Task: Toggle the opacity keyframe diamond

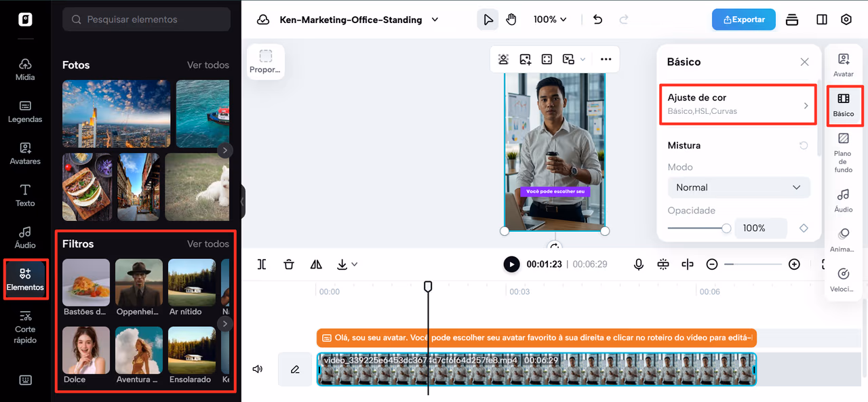Action: [x=804, y=228]
